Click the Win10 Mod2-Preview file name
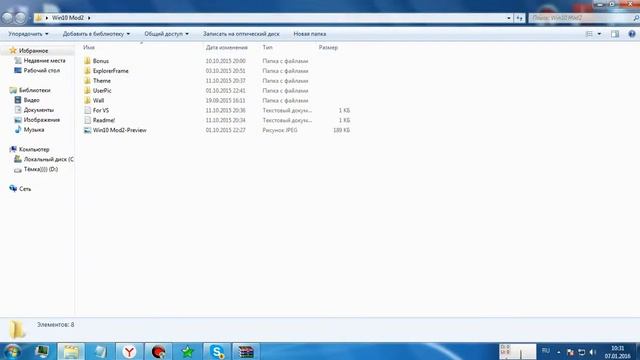Screen dimensions: 640x360 coord(120,130)
